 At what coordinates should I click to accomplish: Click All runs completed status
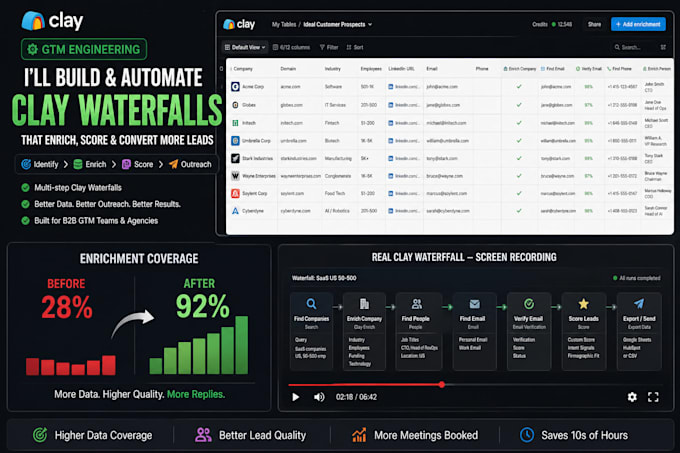pos(637,278)
